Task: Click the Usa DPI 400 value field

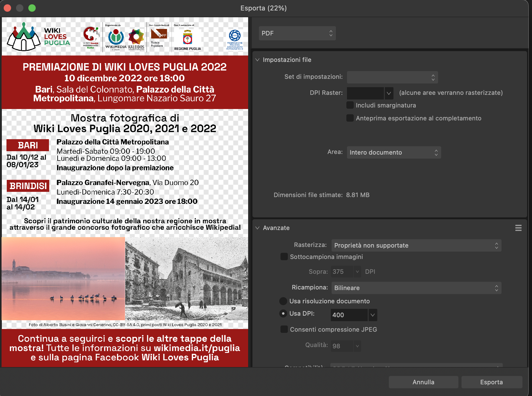Action: click(x=349, y=315)
